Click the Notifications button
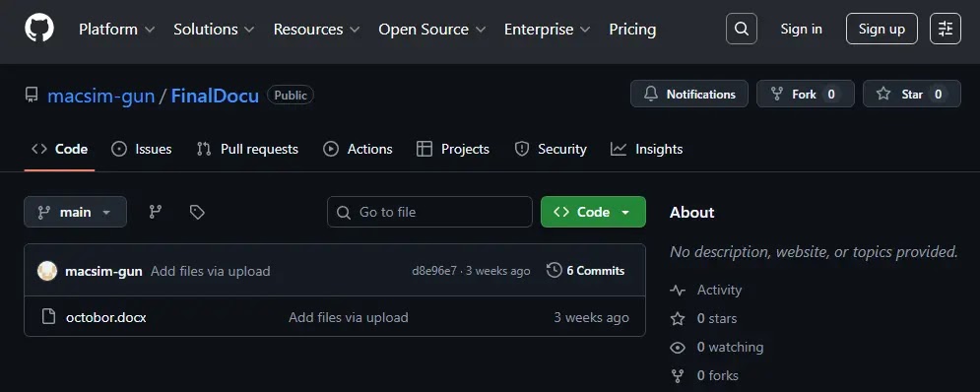Viewport: 980px width, 392px height. pos(689,95)
